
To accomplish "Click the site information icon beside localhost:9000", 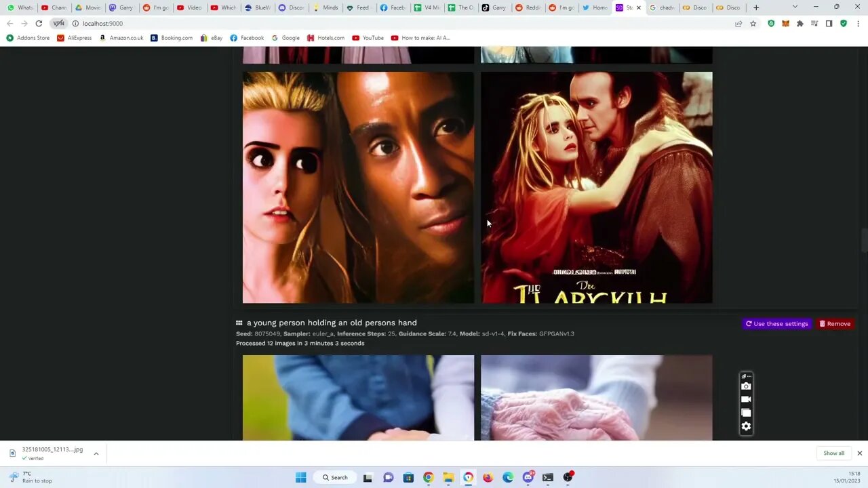I will (75, 23).
